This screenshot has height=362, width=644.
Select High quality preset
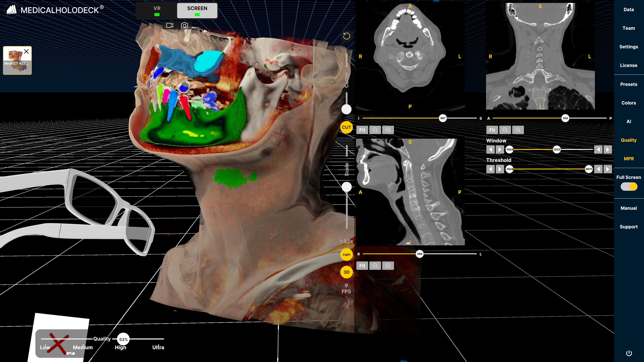pos(121,347)
